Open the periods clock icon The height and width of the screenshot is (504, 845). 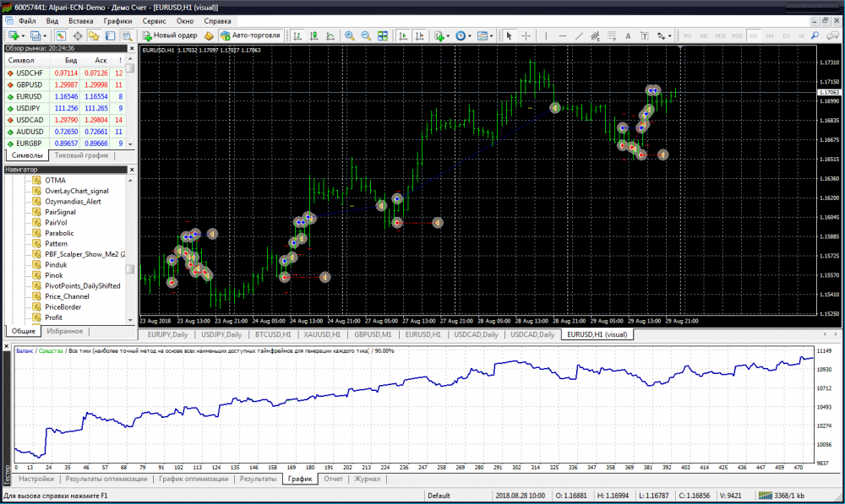461,35
